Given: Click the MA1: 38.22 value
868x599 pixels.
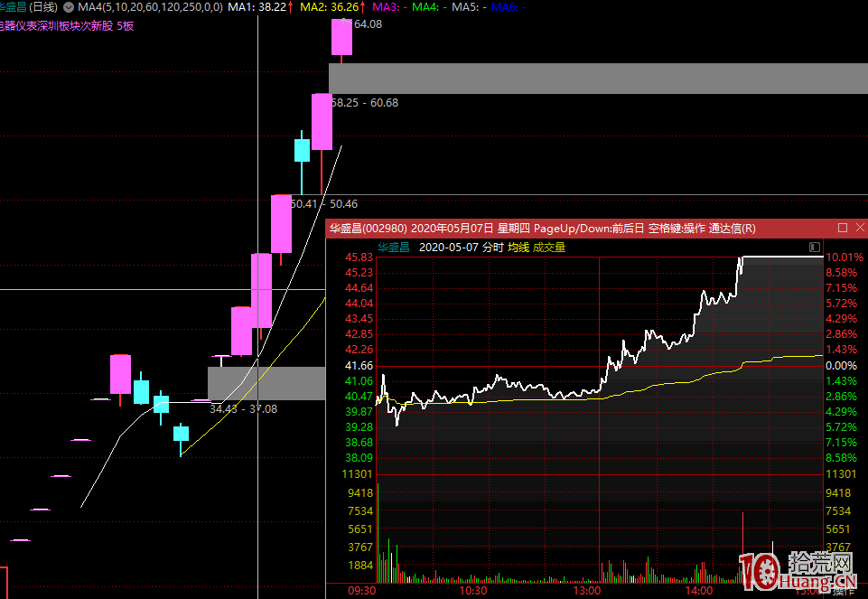Looking at the screenshot, I should 257,7.
